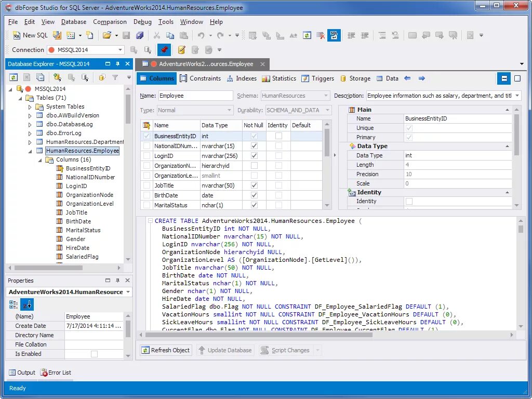Open the Properties object selector dropdown
Screen dimensions: 532x399
128,292
